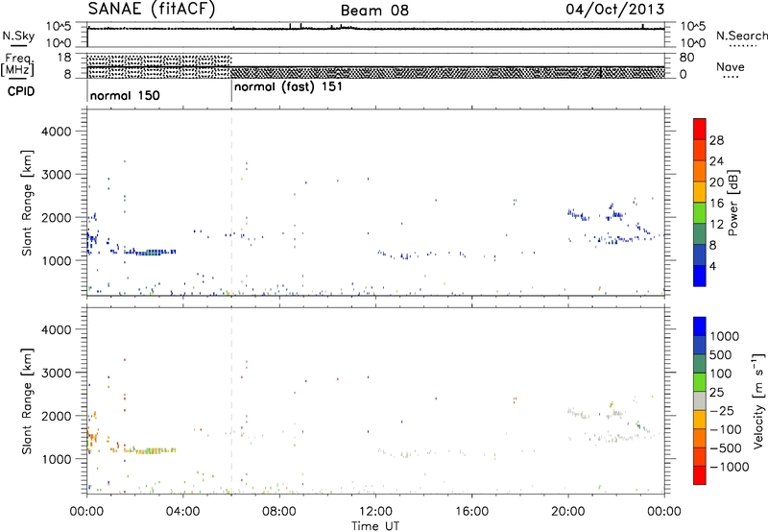Click '24' on the Power colorbar
The height and width of the screenshot is (532, 768).
[716, 161]
